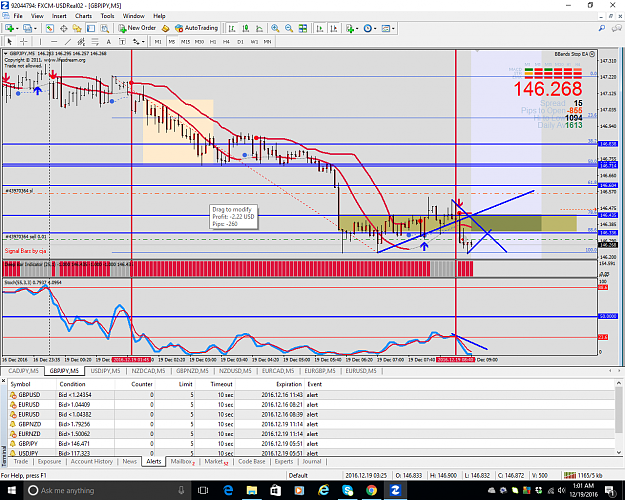Toggle chart auto scroll
Screen dimensions: 625x500
coord(320,28)
